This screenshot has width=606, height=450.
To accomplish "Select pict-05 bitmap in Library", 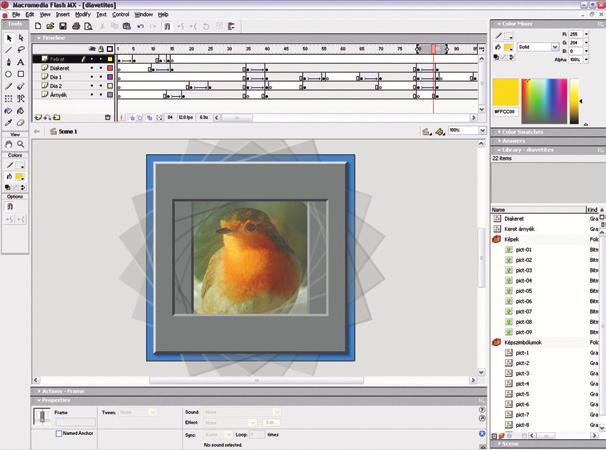I will pos(524,291).
